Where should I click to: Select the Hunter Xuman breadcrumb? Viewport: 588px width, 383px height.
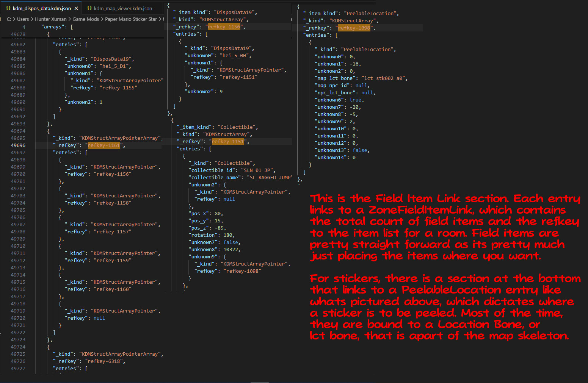[51, 19]
